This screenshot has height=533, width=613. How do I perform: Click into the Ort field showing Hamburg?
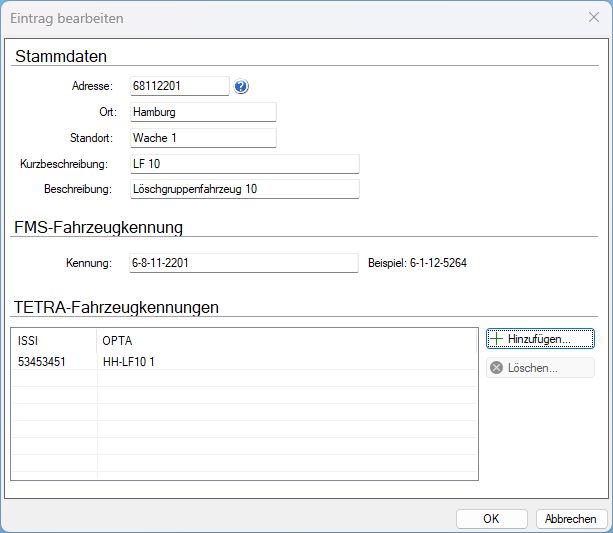203,112
